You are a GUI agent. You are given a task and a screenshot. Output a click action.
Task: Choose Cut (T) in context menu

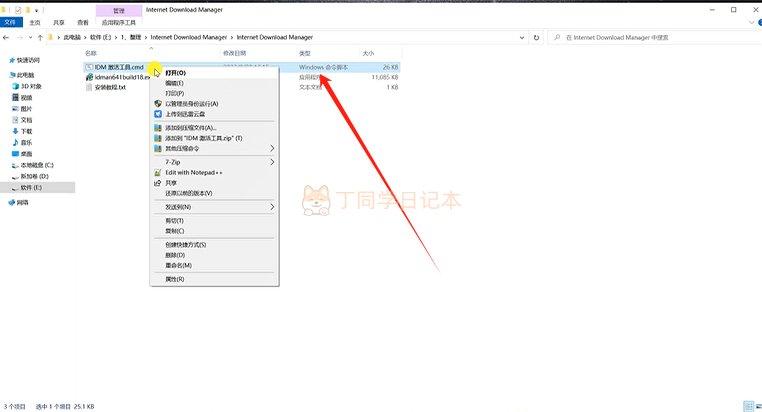pos(214,221)
